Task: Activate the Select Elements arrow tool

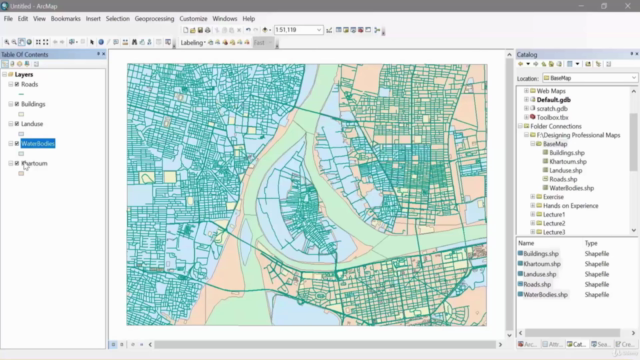Action: point(92,42)
